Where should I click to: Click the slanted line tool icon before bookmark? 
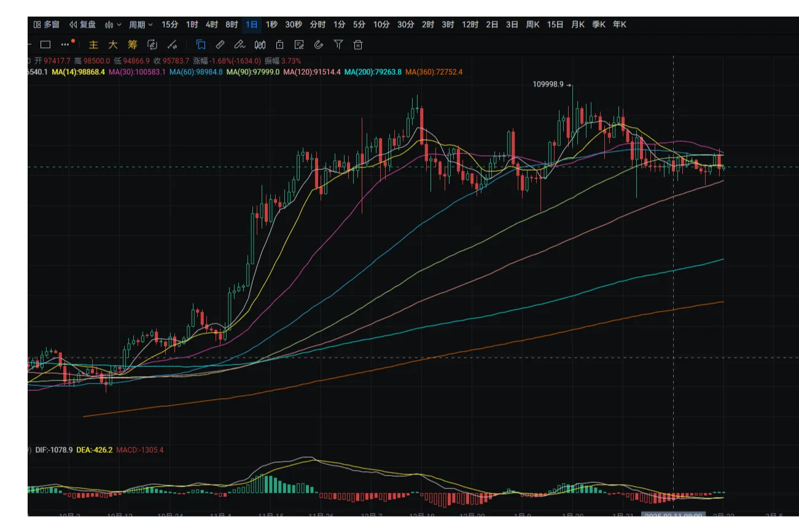tap(173, 44)
